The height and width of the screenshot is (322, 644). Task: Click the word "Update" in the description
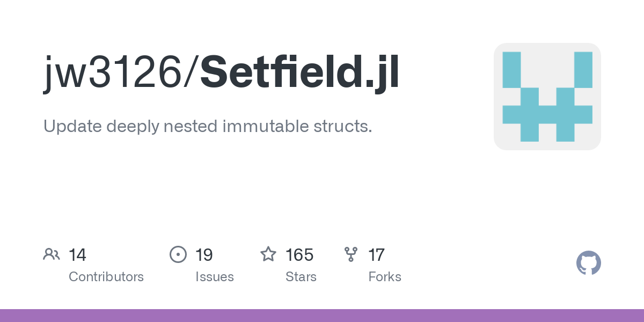point(72,127)
